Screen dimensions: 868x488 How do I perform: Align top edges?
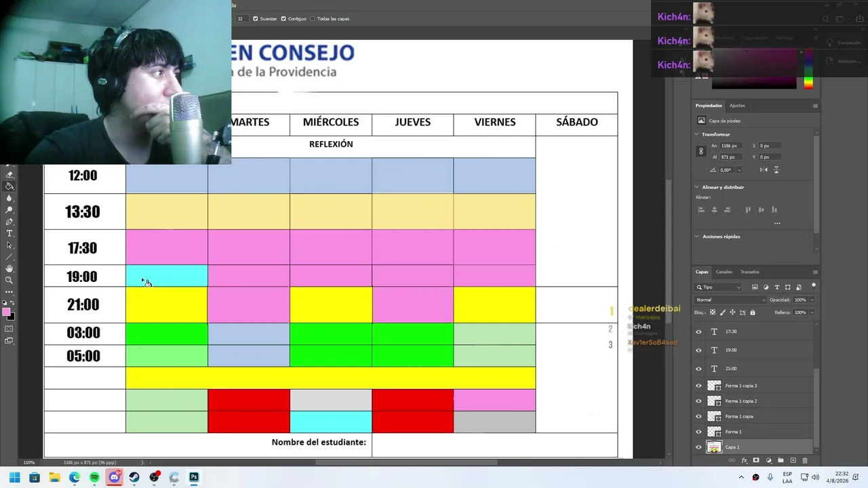click(748, 210)
